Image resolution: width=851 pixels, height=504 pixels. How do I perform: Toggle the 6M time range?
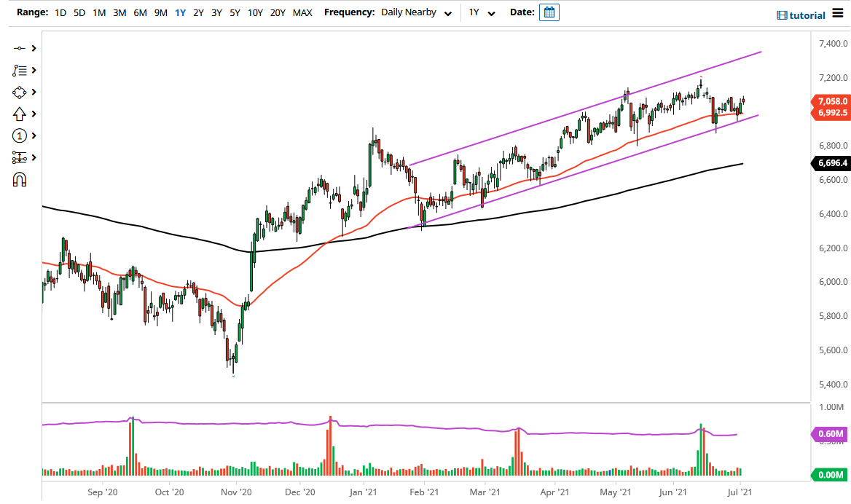140,12
